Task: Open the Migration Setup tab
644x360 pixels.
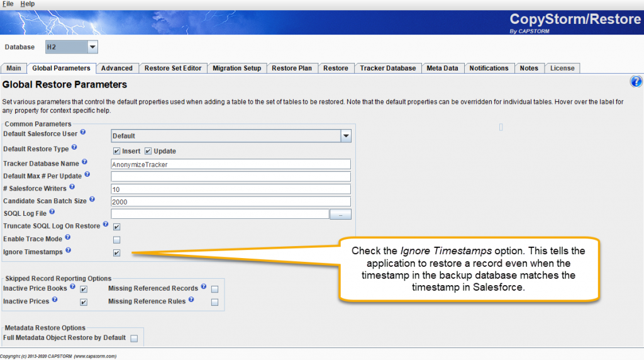Action: [x=237, y=68]
